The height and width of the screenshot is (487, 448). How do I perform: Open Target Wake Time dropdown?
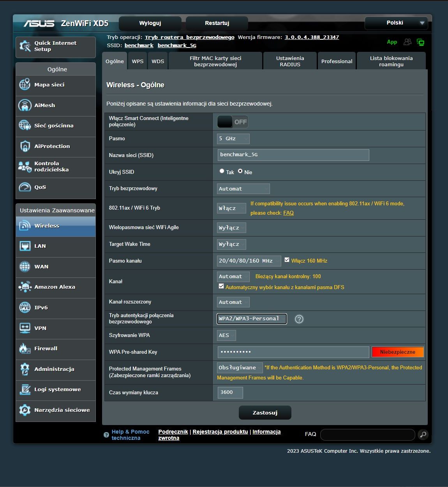232,244
